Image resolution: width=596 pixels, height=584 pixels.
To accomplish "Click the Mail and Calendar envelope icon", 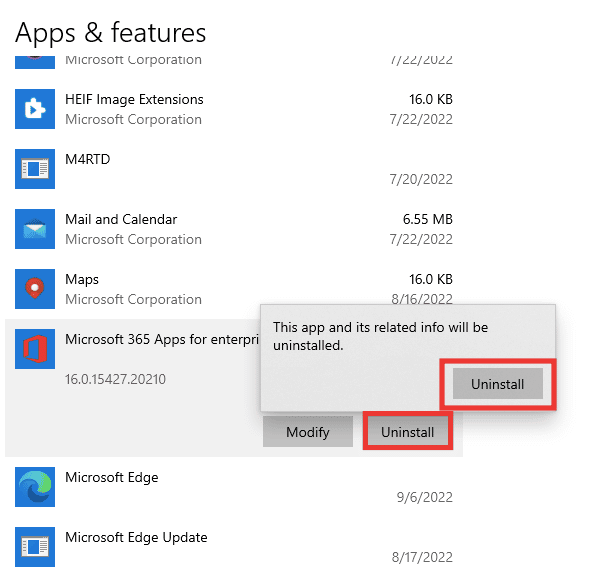I will pyautogui.click(x=35, y=229).
